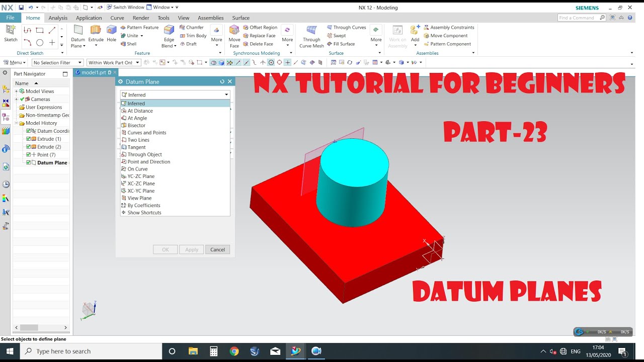Image resolution: width=644 pixels, height=362 pixels.
Task: Toggle Point (7) feature checkbox
Action: 29,155
